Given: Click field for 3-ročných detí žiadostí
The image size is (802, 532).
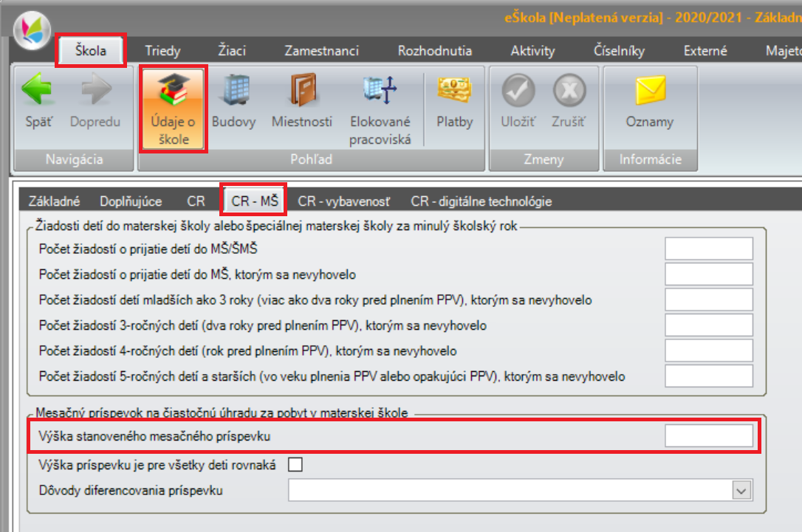Looking at the screenshot, I should 709,325.
